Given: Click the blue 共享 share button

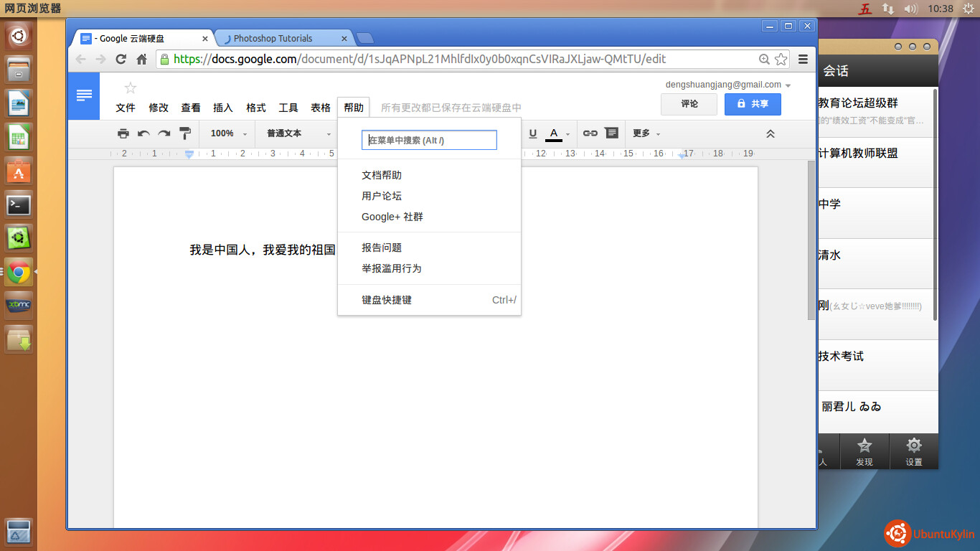Looking at the screenshot, I should (x=753, y=104).
